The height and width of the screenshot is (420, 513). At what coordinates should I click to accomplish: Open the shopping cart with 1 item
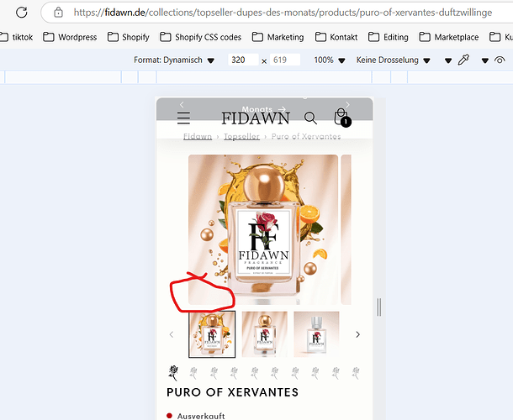(x=342, y=118)
